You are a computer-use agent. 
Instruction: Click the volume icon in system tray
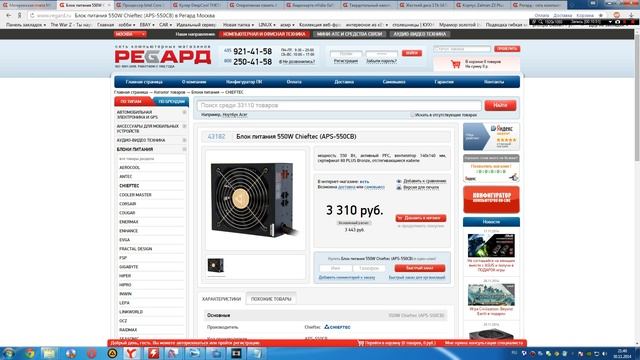[x=604, y=353]
